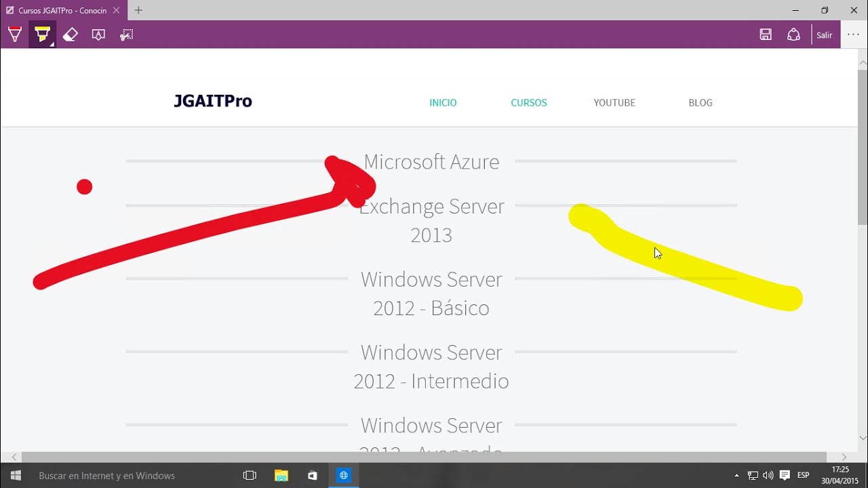Open the BLOG navigation item

701,103
